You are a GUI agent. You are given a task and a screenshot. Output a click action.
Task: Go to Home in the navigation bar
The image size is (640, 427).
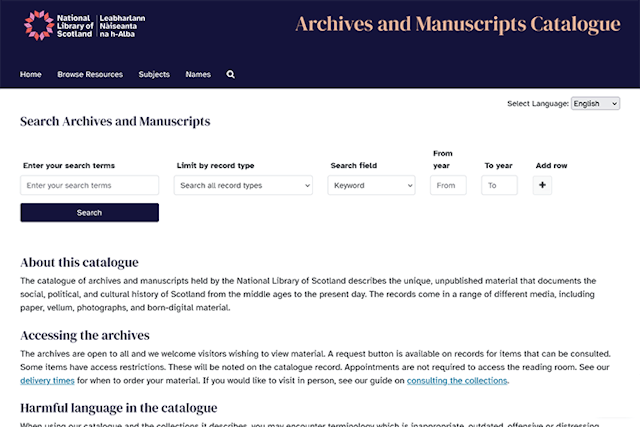(x=31, y=74)
